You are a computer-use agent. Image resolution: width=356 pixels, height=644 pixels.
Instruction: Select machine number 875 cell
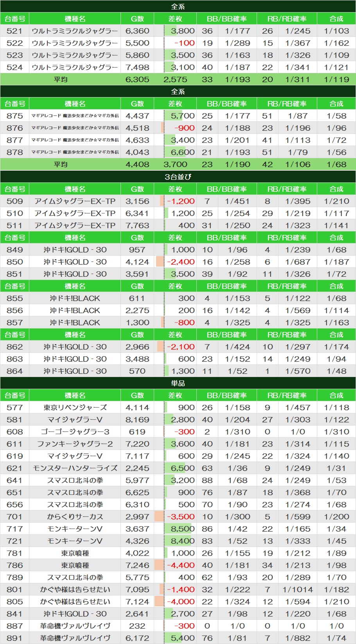pyautogui.click(x=14, y=116)
